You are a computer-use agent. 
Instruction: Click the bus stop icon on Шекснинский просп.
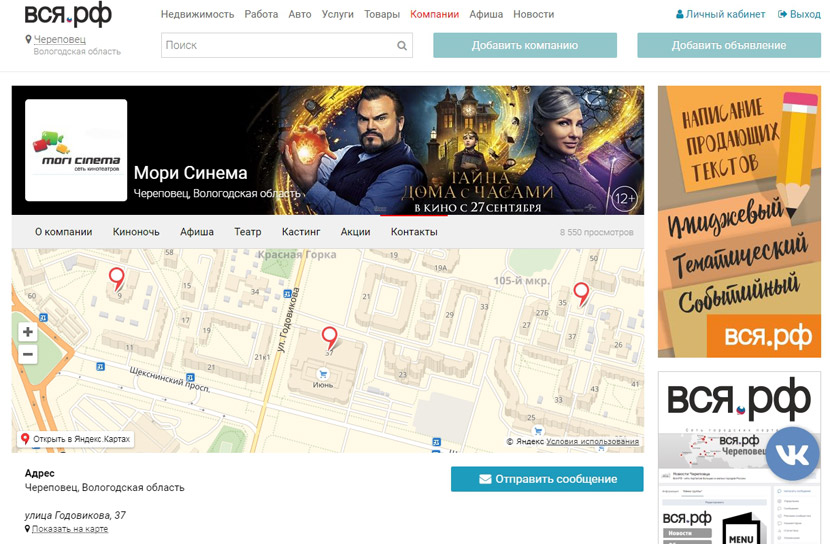point(190,377)
